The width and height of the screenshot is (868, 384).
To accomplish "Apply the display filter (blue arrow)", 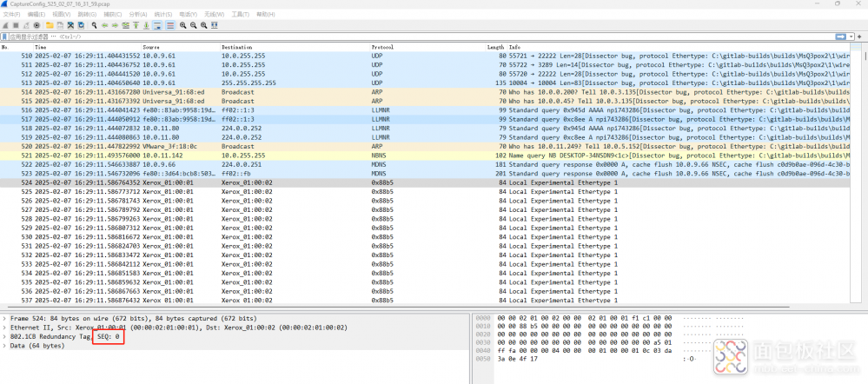I will pos(841,36).
